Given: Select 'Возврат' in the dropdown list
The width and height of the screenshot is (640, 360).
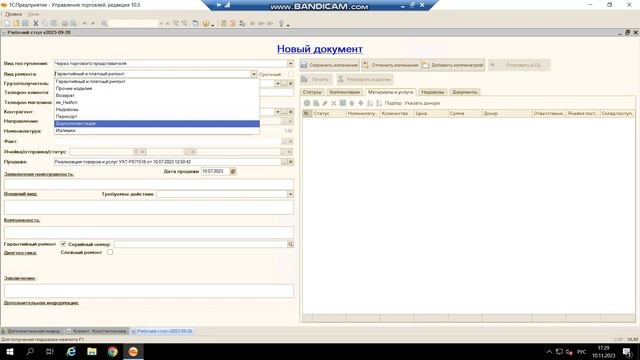Looking at the screenshot, I should point(157,96).
